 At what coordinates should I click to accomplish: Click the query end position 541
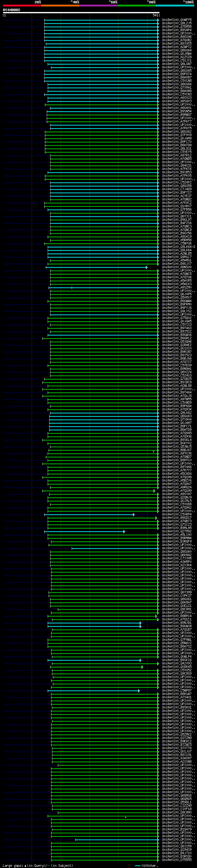point(155,15)
